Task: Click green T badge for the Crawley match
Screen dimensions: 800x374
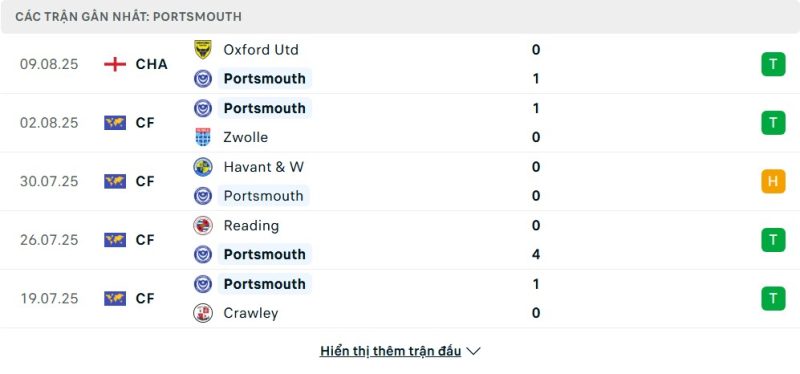Action: (x=773, y=298)
